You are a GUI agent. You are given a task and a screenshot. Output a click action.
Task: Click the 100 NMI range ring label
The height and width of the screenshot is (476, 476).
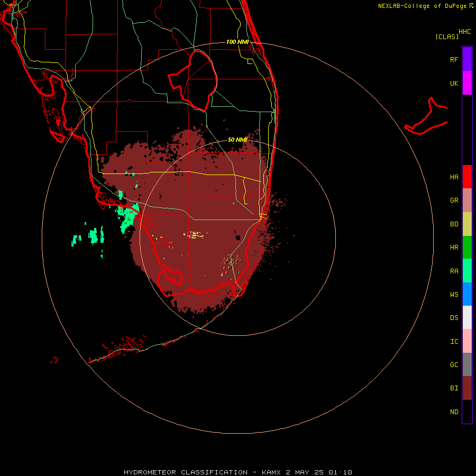[237, 42]
